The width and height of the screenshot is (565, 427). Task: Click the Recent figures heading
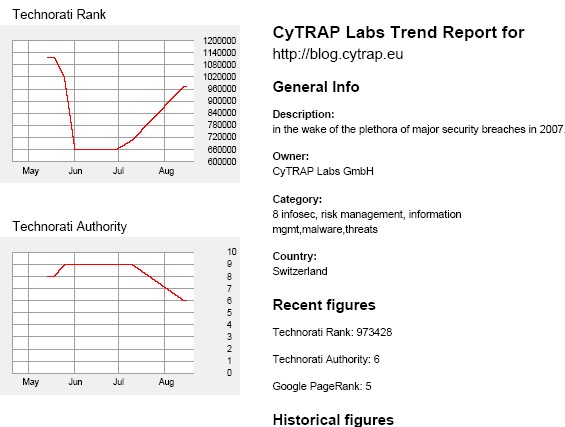click(324, 305)
